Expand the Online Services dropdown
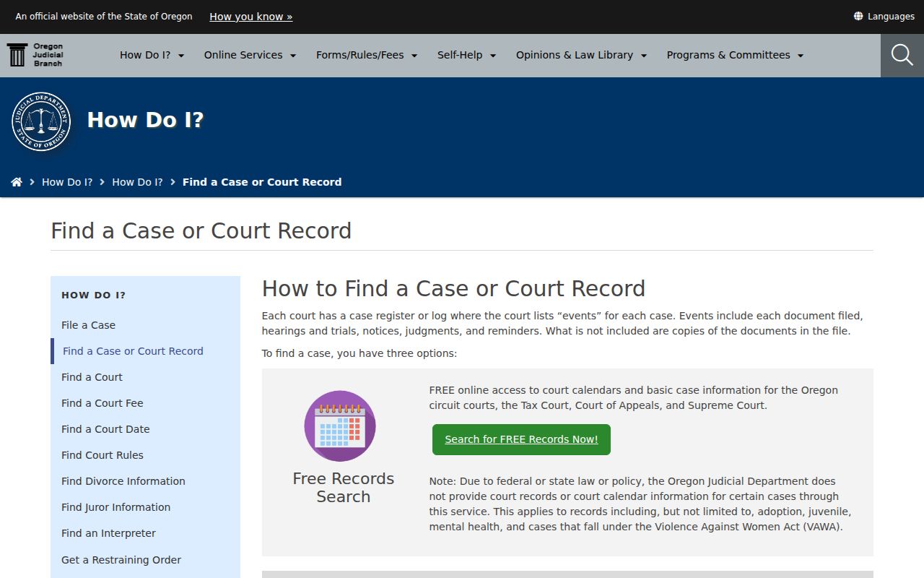 coord(250,55)
